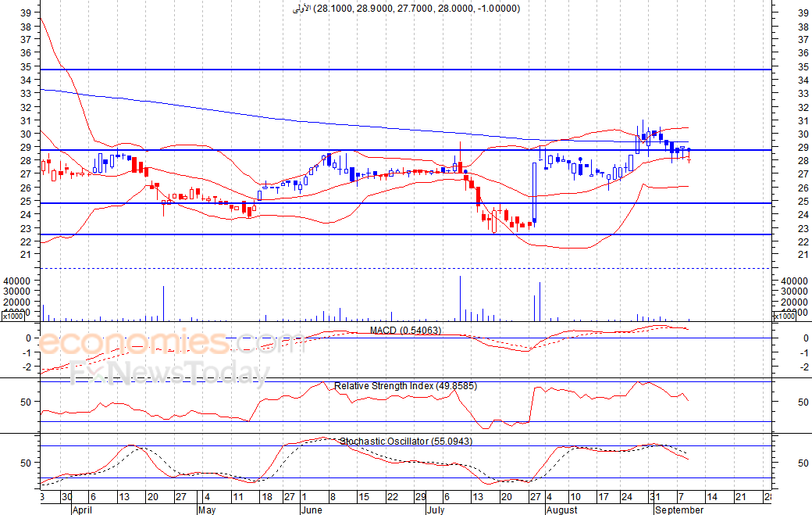Click the date label 31 before September
Image resolution: width=812 pixels, height=515 pixels.
pos(654,497)
